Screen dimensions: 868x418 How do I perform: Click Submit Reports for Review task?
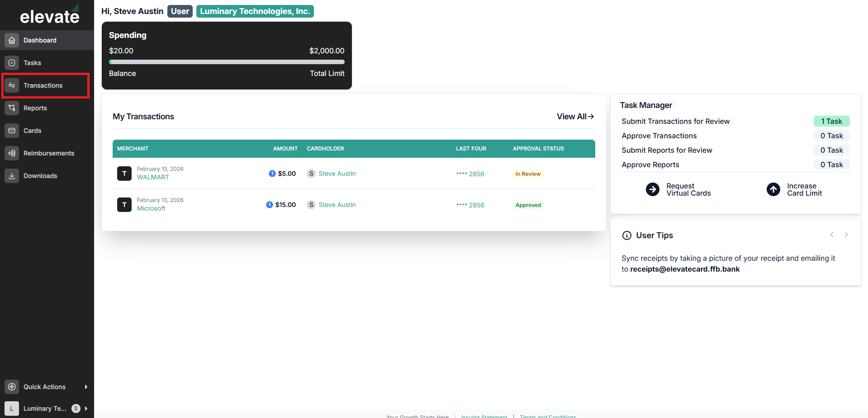[667, 150]
